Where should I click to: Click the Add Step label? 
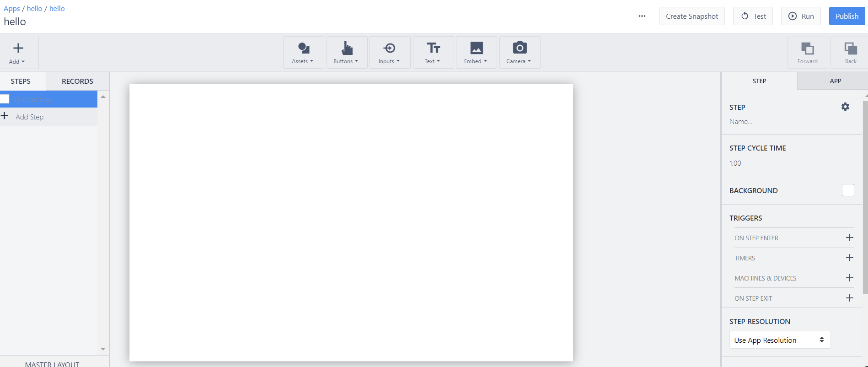[x=30, y=117]
